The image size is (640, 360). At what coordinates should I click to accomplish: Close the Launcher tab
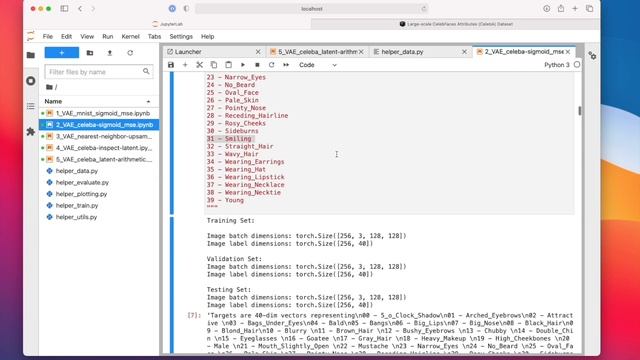click(x=258, y=52)
